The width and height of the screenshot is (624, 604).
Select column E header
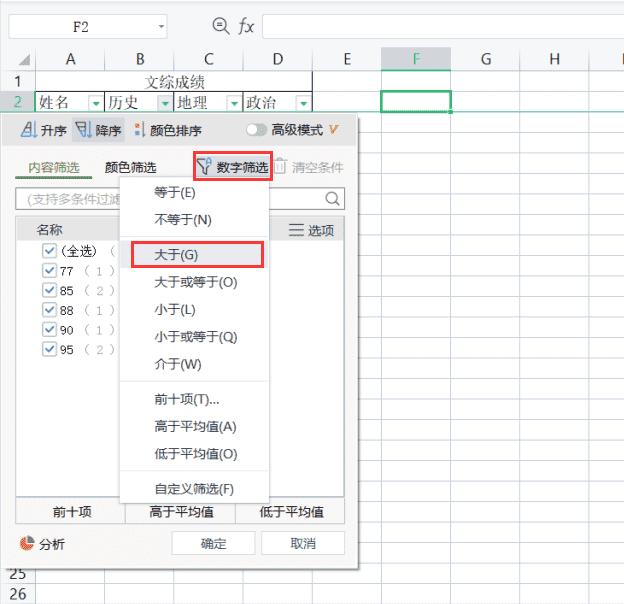click(x=347, y=59)
